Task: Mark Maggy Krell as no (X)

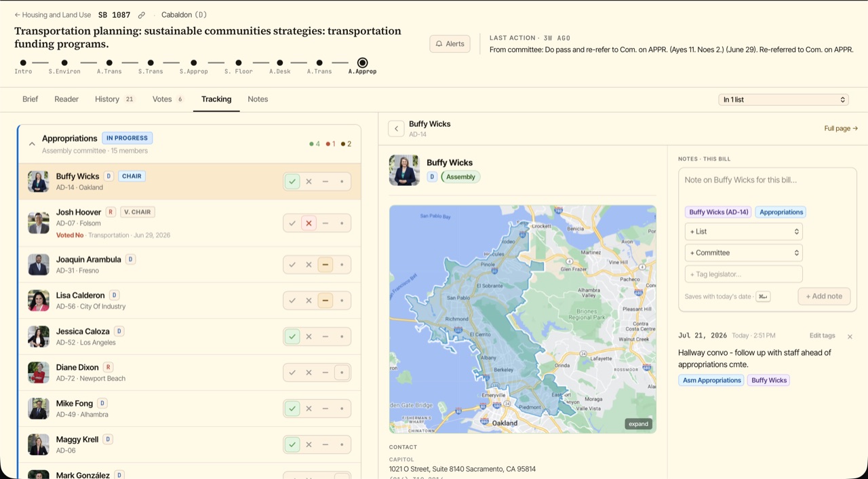Action: point(309,444)
